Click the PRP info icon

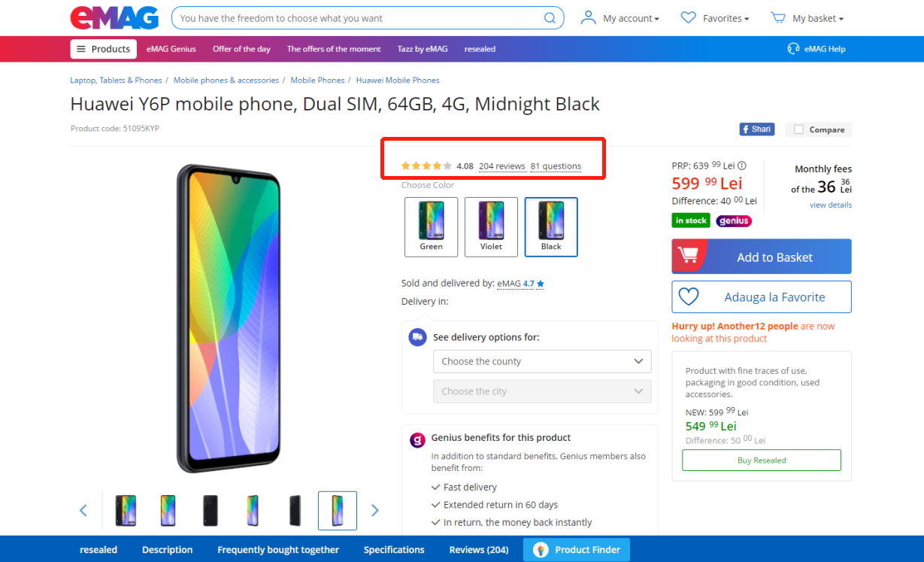742,166
